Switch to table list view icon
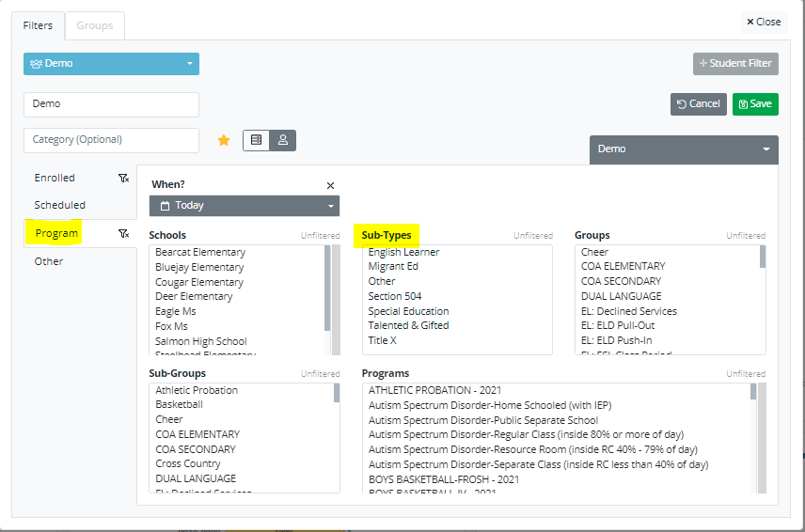805x532 pixels. (x=256, y=140)
